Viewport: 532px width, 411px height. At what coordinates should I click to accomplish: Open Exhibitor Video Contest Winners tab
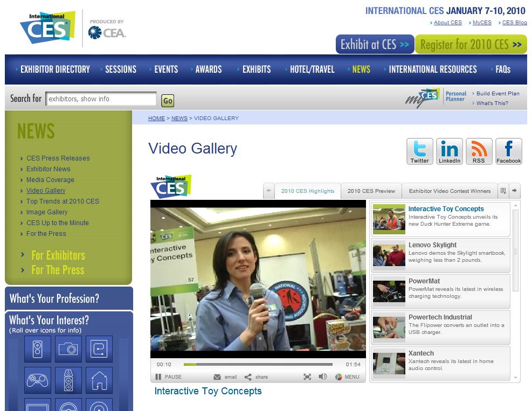pyautogui.click(x=450, y=191)
